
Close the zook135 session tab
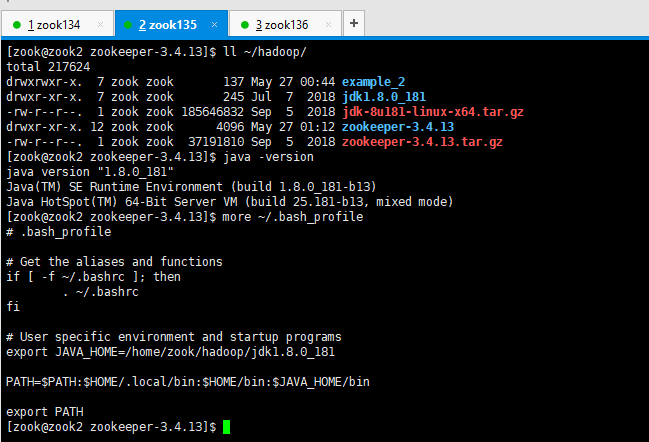tap(214, 24)
